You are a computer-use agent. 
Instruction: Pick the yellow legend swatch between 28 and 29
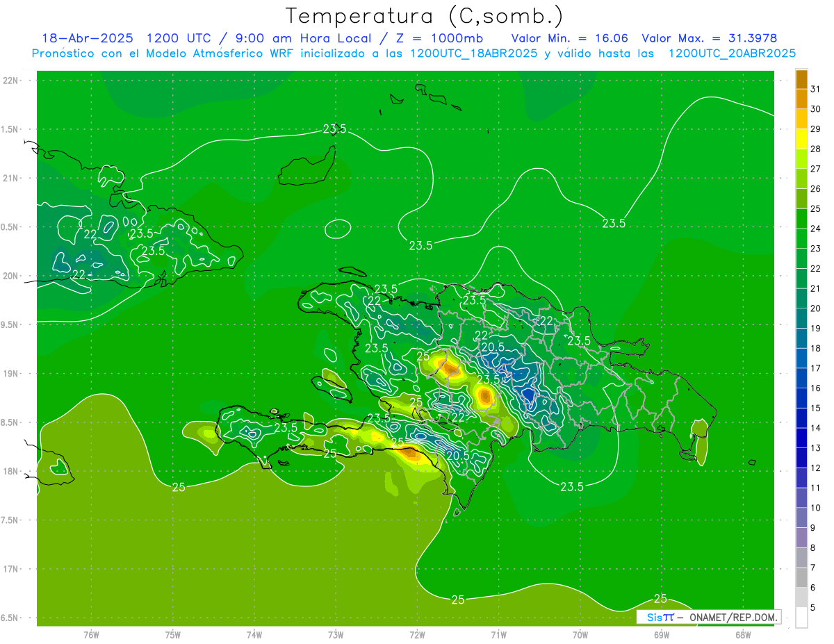point(801,138)
